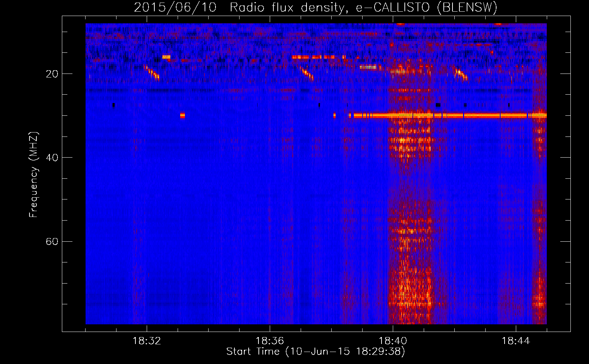
Task: Click the 40 MHz frequency tick label
Action: click(52, 158)
